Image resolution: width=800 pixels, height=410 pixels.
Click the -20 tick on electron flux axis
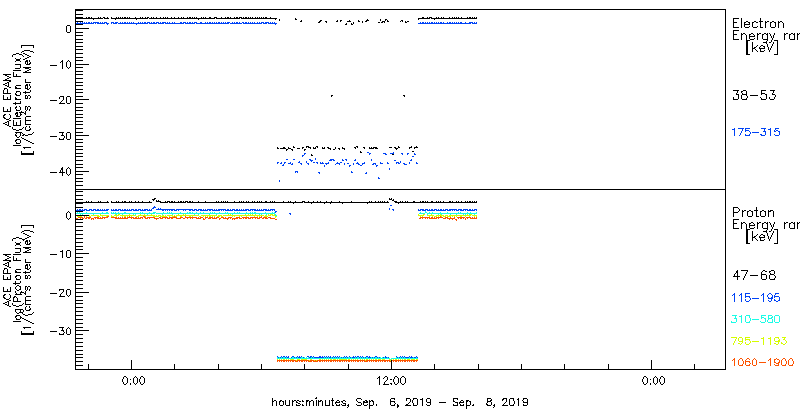pyautogui.click(x=59, y=100)
